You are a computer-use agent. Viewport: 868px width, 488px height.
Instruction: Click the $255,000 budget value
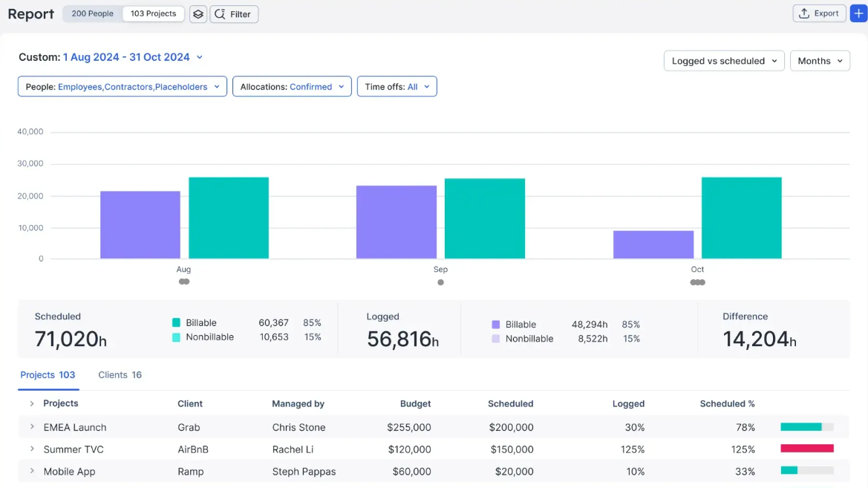pos(408,427)
